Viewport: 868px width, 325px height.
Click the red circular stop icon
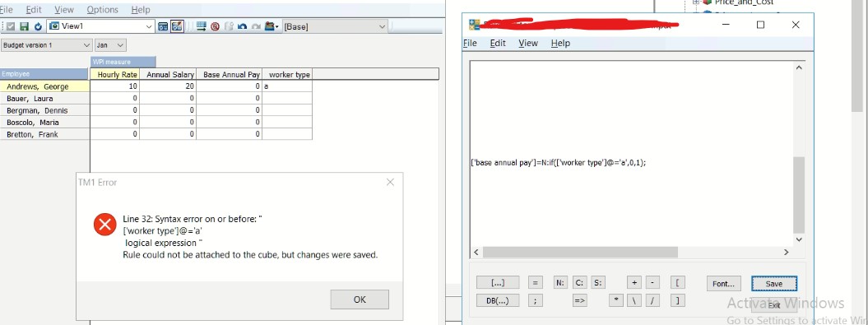pos(215,26)
